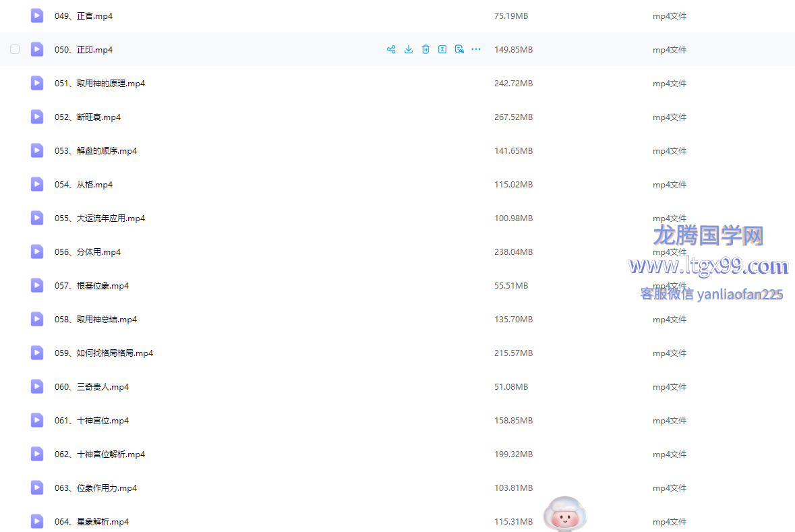Open the file 052、断旺衰.mp4
This screenshot has width=795, height=532.
(88, 117)
